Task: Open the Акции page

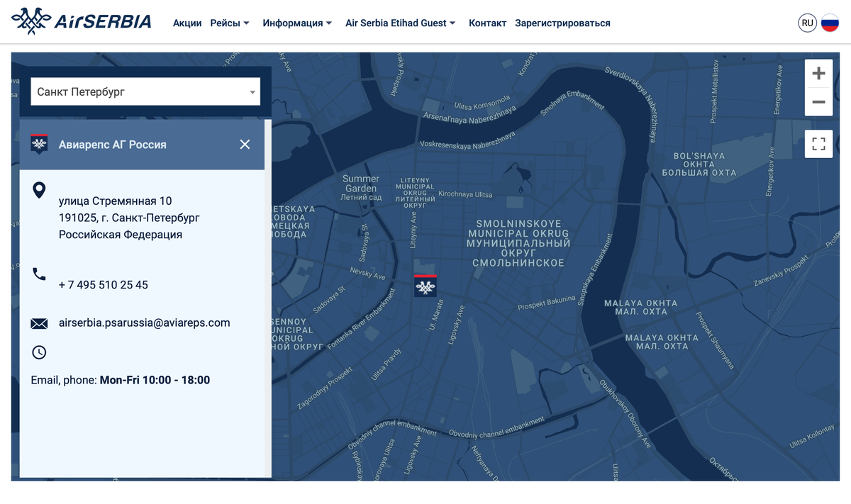Action: pos(187,23)
